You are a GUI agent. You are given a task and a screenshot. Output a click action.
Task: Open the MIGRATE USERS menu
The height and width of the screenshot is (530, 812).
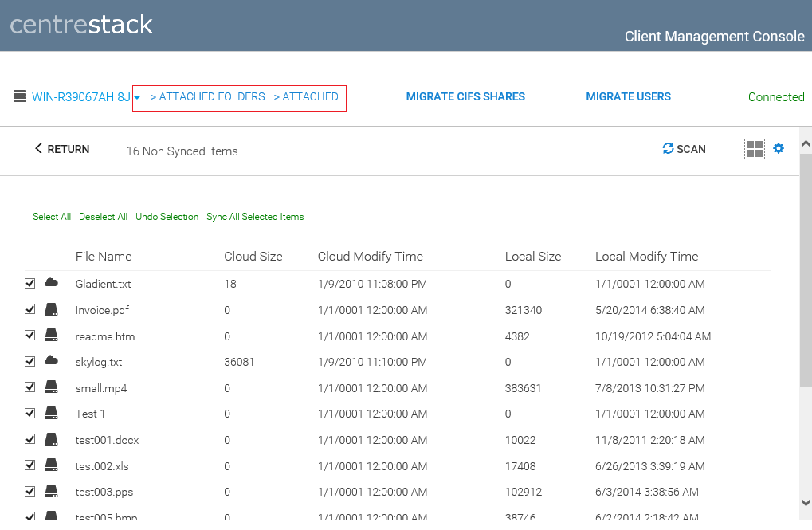point(628,97)
